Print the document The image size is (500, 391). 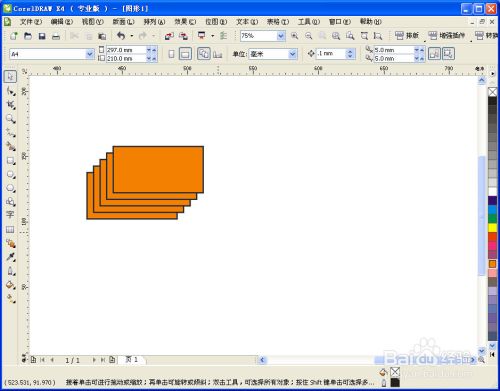tap(56, 36)
